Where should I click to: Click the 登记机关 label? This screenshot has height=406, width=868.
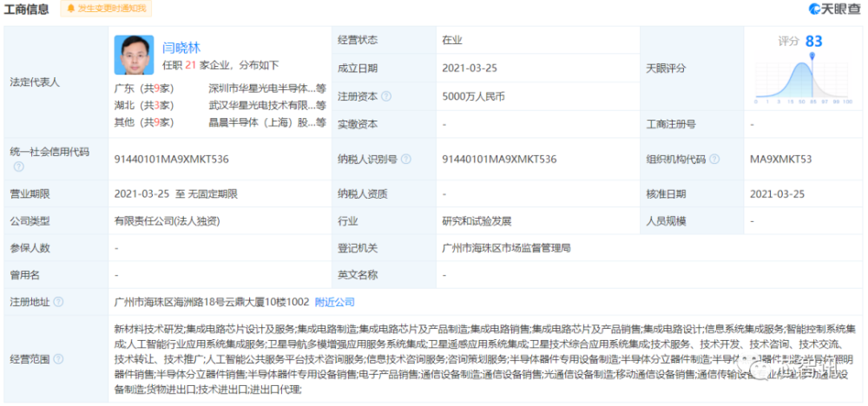358,248
